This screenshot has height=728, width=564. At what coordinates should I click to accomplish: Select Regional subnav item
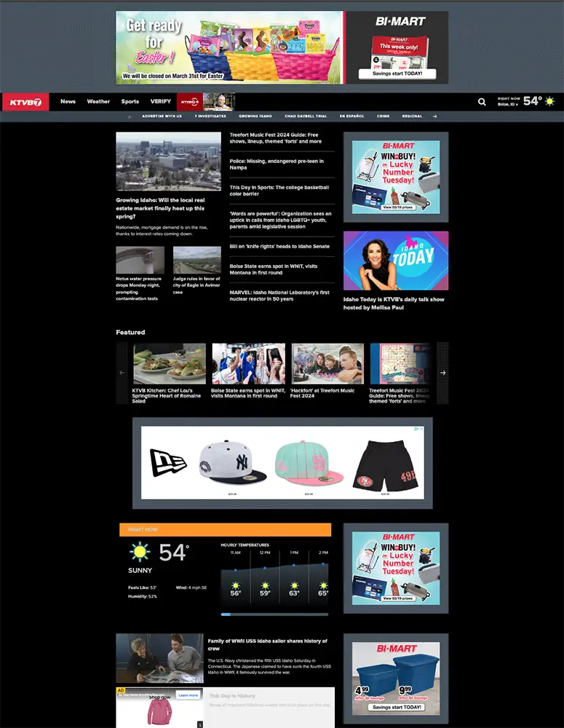point(412,116)
